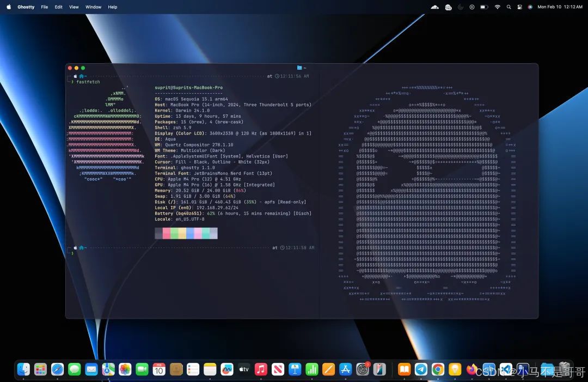Open Launchpad in the dock
Screen dimensions: 588x382
[x=40, y=369]
